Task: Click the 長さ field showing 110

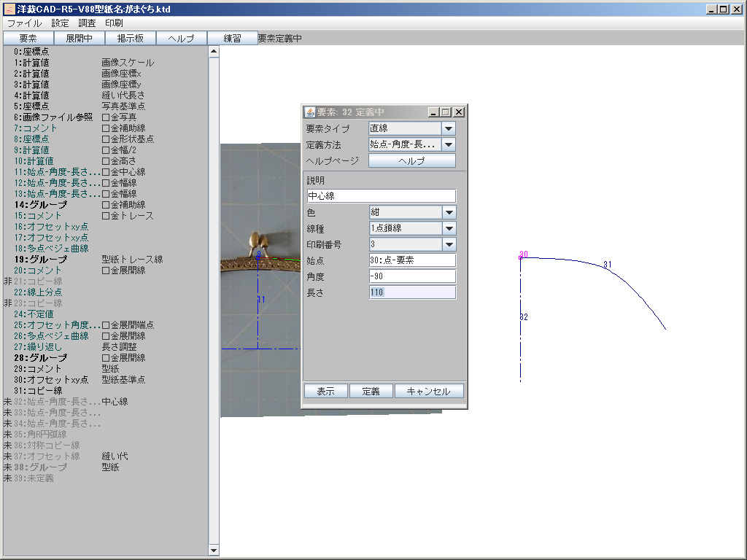Action: 412,292
